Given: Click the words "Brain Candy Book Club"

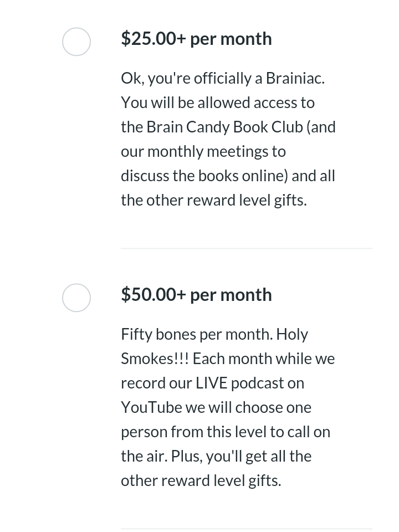Looking at the screenshot, I should (x=224, y=127).
